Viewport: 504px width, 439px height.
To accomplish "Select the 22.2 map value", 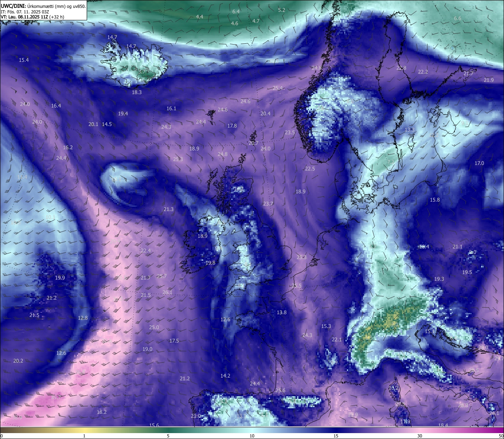I will click(423, 72).
